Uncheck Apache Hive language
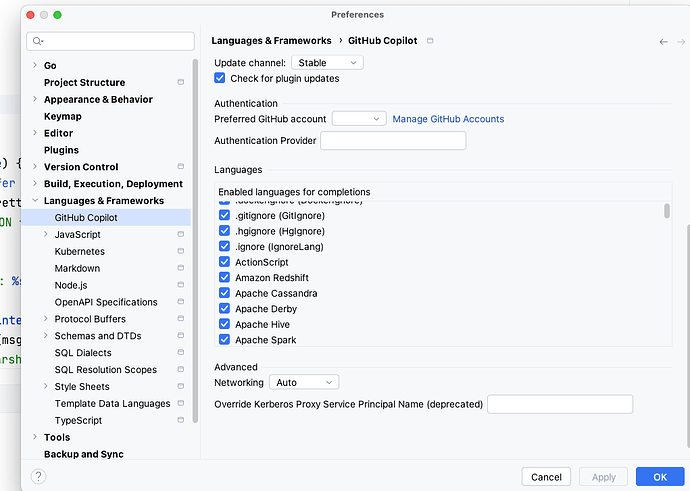This screenshot has height=491, width=690. [x=224, y=324]
